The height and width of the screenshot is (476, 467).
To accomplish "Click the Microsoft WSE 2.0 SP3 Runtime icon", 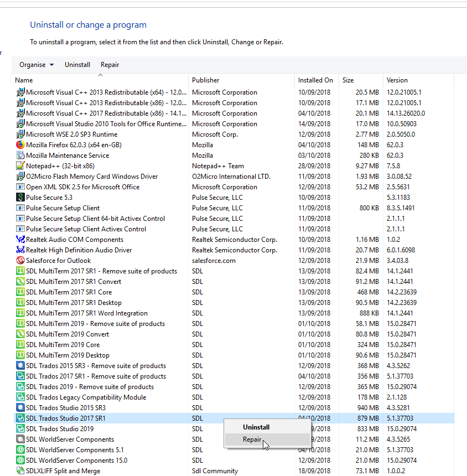I will (20, 134).
